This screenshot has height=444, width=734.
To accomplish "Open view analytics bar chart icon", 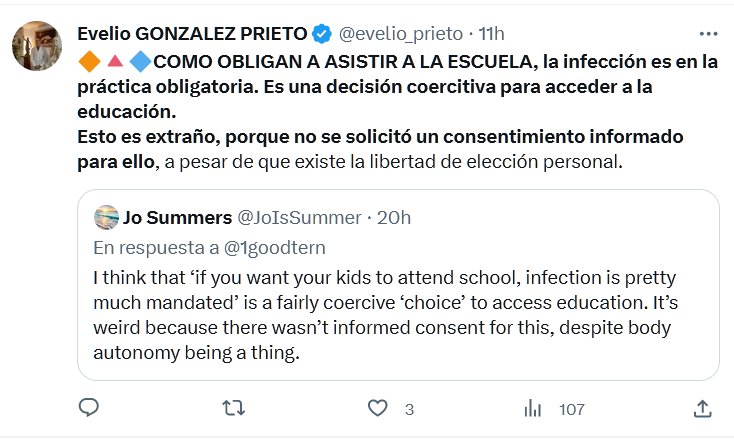I will pos(532,408).
